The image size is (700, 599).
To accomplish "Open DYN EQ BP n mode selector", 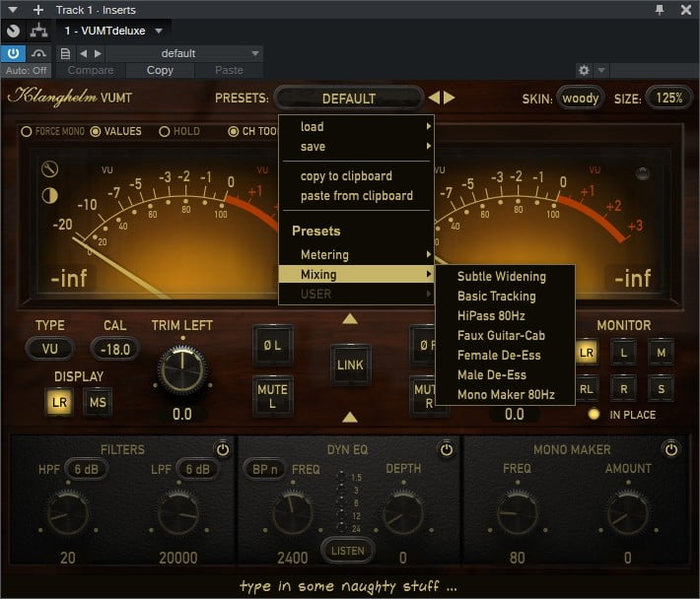I will click(265, 469).
